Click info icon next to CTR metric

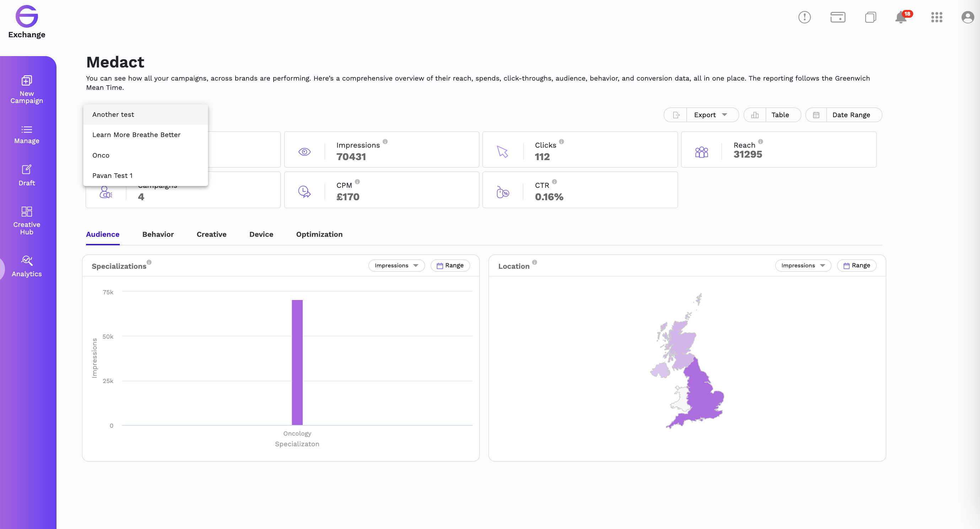click(554, 182)
